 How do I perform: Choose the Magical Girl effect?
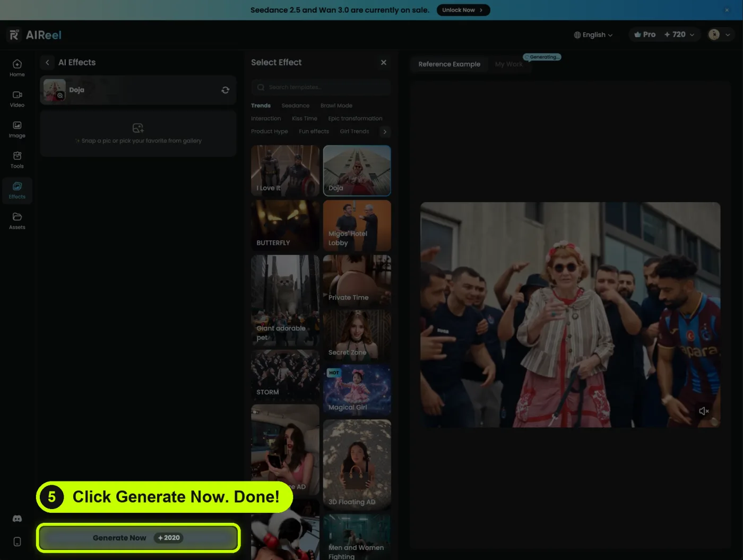(x=357, y=390)
